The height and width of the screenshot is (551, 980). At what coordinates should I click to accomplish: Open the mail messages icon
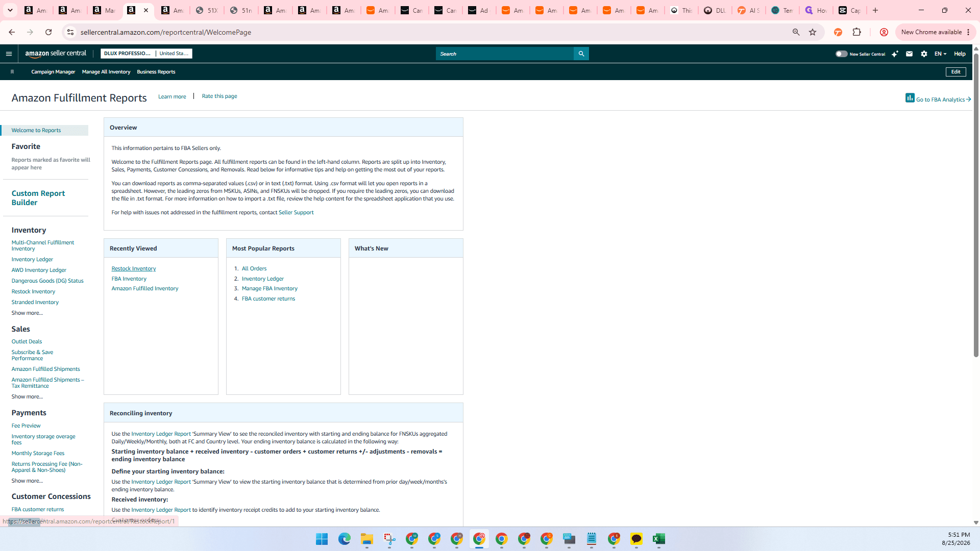(x=909, y=54)
